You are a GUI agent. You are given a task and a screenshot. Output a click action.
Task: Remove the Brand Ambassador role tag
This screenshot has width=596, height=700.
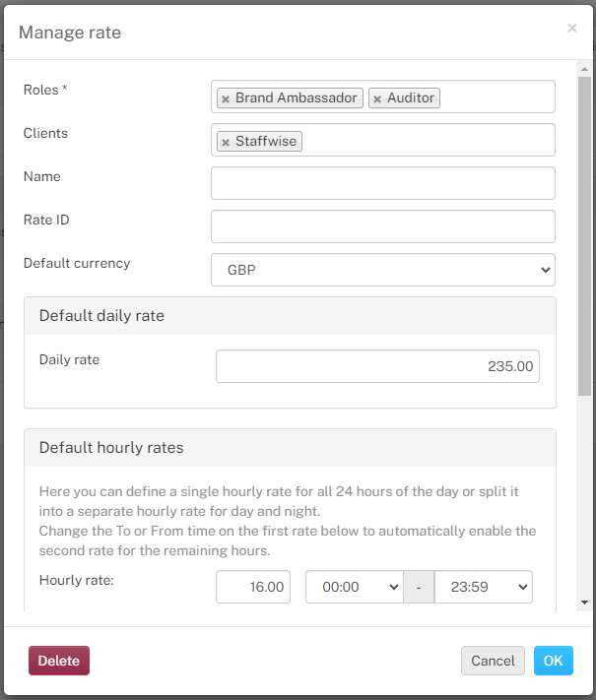click(x=226, y=98)
